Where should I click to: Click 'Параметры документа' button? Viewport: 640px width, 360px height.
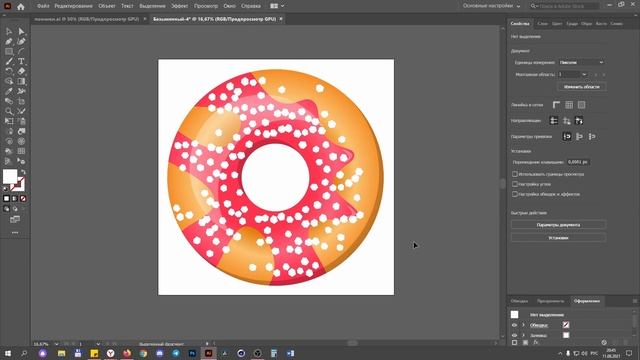pyautogui.click(x=558, y=225)
